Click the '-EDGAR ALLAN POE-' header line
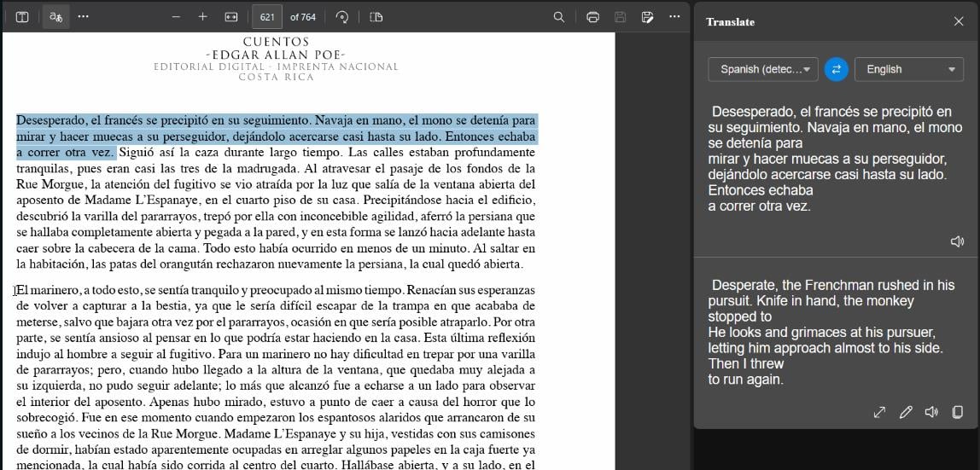The image size is (980, 470). [x=276, y=55]
